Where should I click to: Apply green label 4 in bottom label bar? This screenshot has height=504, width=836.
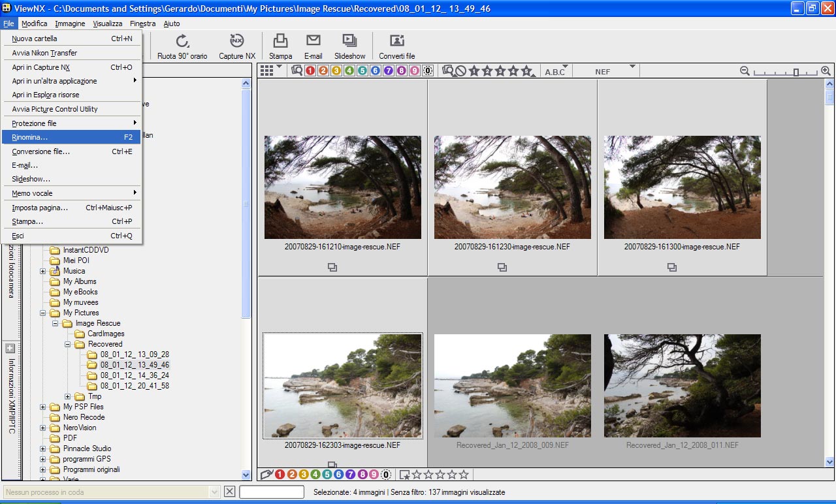click(315, 475)
